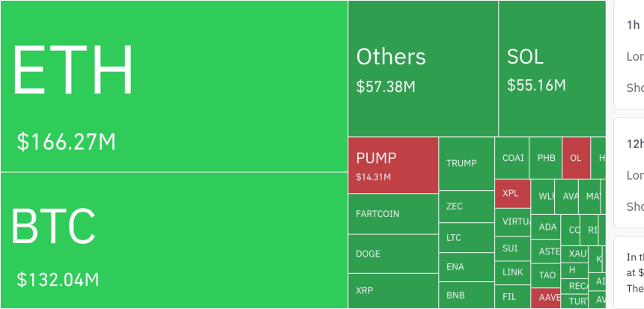Select the PHB tile
The image size is (644, 309).
coord(546,158)
